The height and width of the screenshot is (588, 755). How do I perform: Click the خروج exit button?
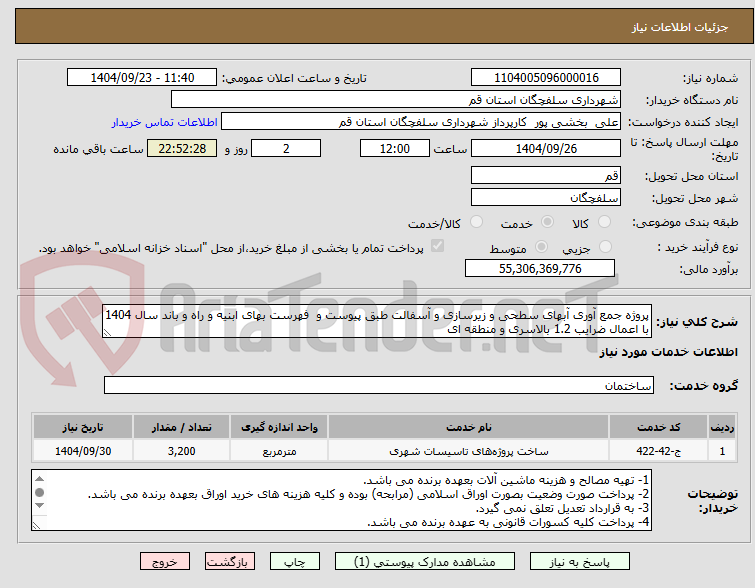coord(165,562)
